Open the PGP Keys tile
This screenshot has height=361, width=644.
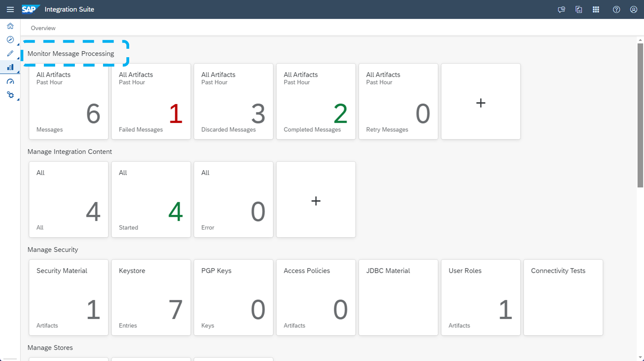click(233, 297)
